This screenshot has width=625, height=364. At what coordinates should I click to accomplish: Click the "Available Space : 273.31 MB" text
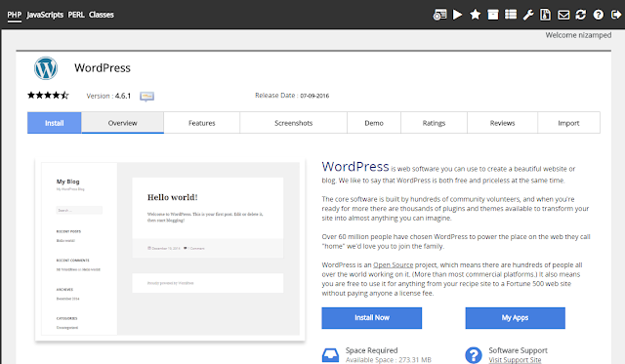coord(389,360)
